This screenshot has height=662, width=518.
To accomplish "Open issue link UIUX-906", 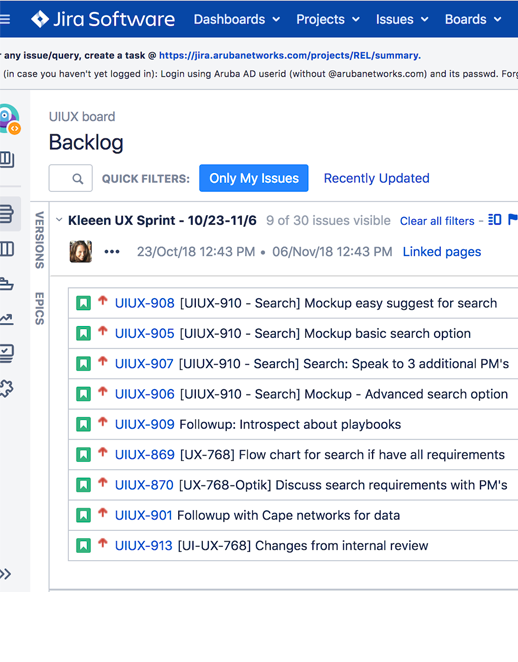I will (x=144, y=394).
